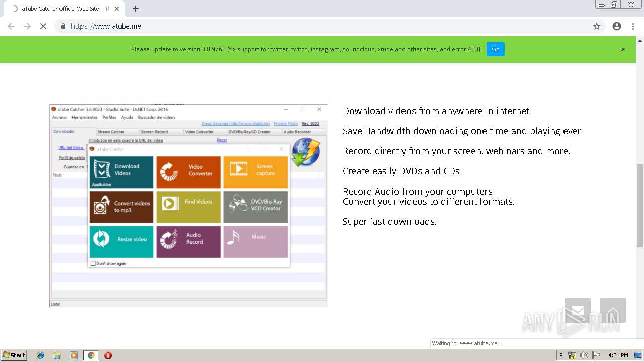644x362 pixels.
Task: Click the page vertical scrollbar thumb
Action: coord(640,206)
